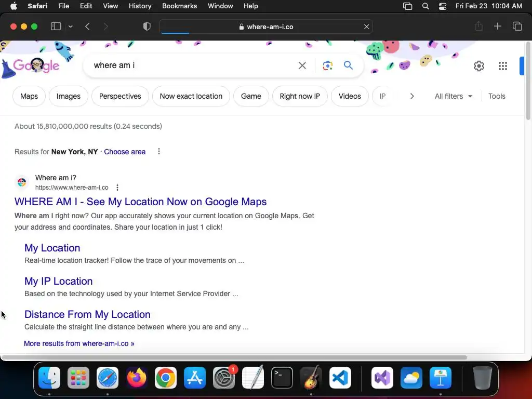Viewport: 532px width, 399px height.
Task: Open Finder from the Dock
Action: click(x=49, y=378)
